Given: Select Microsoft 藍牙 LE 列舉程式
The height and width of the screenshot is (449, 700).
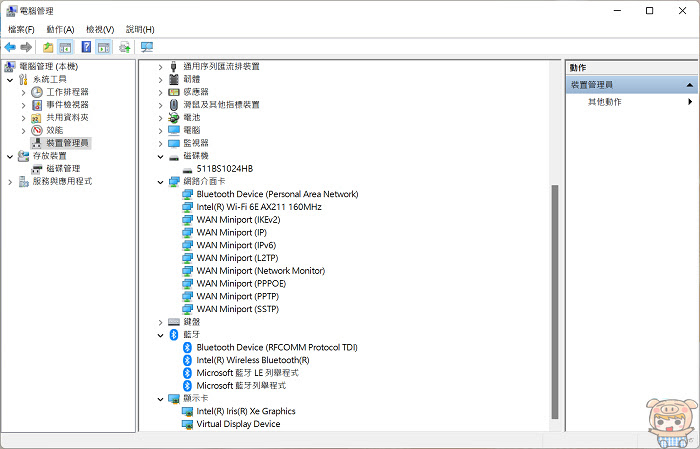Looking at the screenshot, I should click(247, 373).
